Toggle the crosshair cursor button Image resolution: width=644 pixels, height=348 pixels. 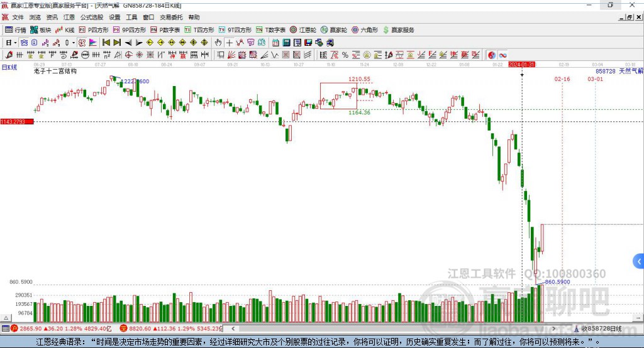pos(229,43)
